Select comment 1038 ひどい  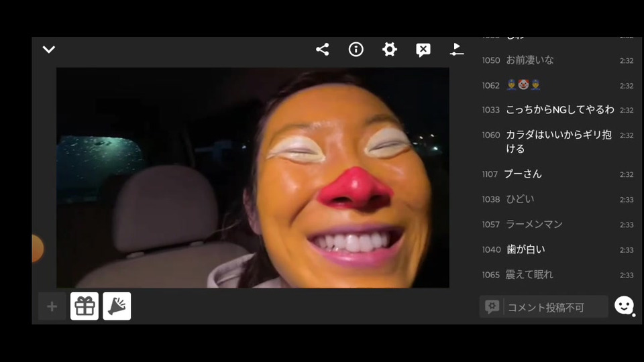557,199
